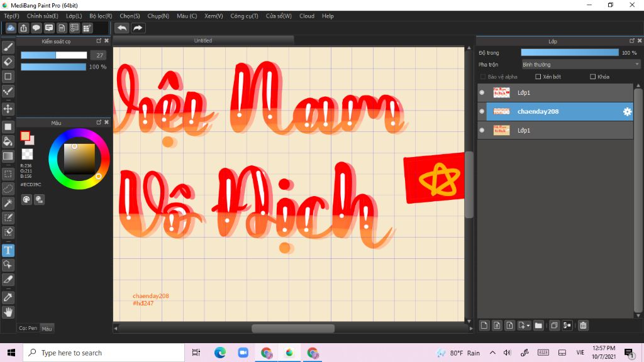
Task: Select the Fill rectangle tool
Action: pyautogui.click(x=8, y=127)
